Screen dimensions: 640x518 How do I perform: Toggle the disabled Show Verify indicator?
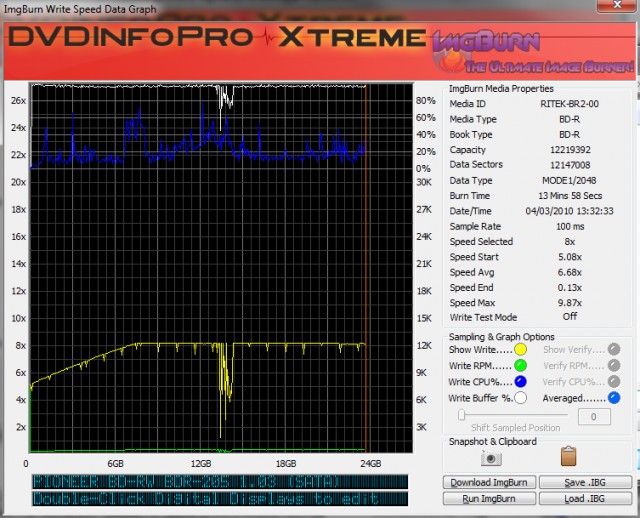click(x=614, y=349)
